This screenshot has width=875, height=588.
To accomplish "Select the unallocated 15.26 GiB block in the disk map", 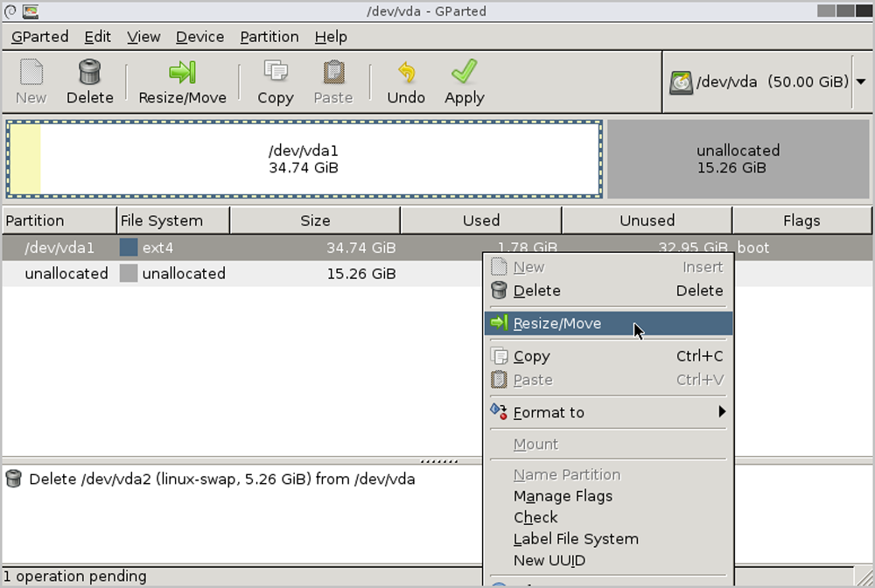I will coord(738,159).
